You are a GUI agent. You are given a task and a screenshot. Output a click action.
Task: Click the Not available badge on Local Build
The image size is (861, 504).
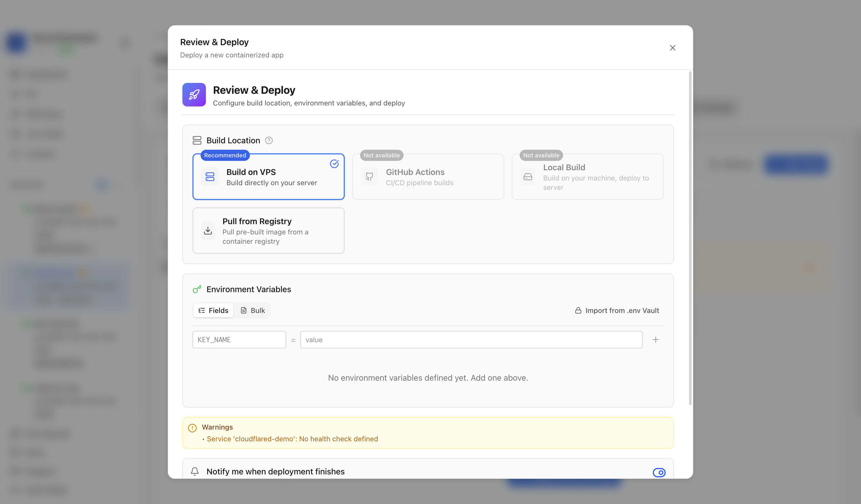click(541, 155)
